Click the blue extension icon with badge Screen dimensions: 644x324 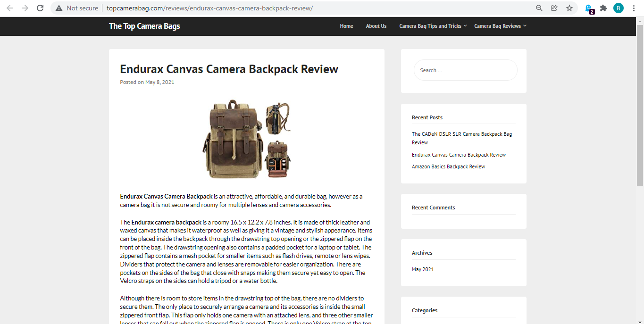pyautogui.click(x=589, y=8)
